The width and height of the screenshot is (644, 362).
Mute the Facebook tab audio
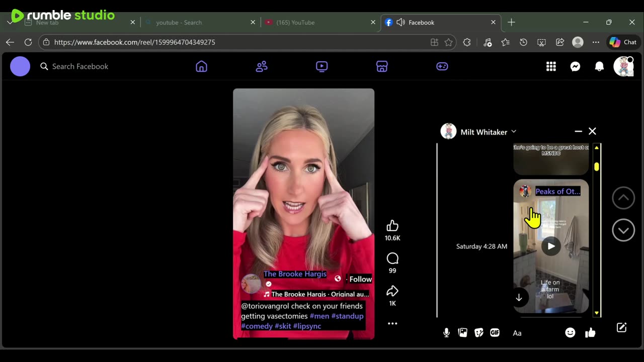(401, 23)
